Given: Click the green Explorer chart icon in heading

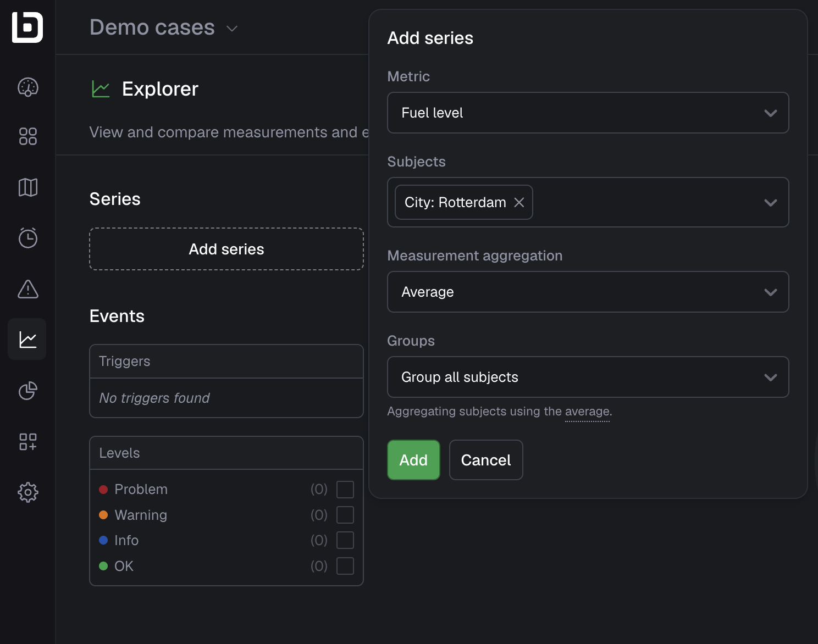Looking at the screenshot, I should [x=101, y=89].
